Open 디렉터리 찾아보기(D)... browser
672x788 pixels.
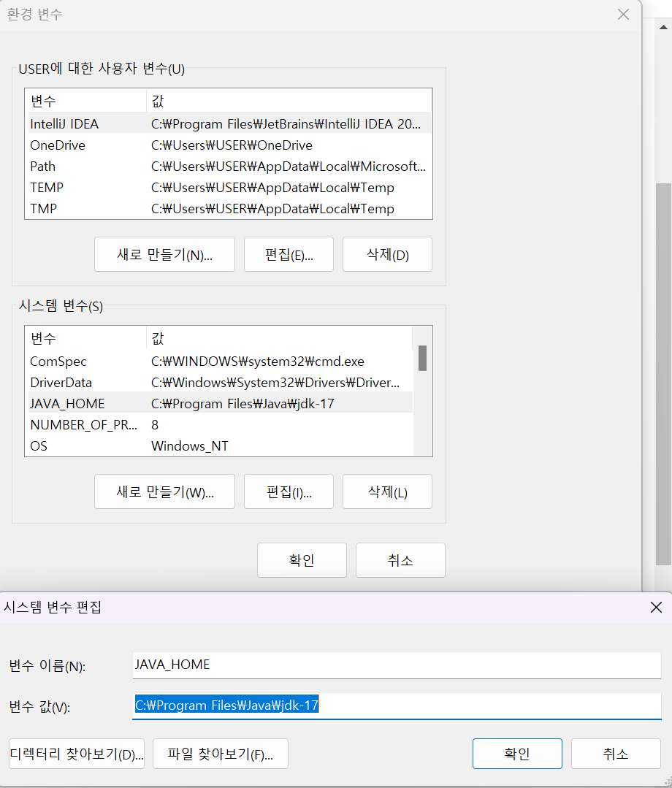77,754
